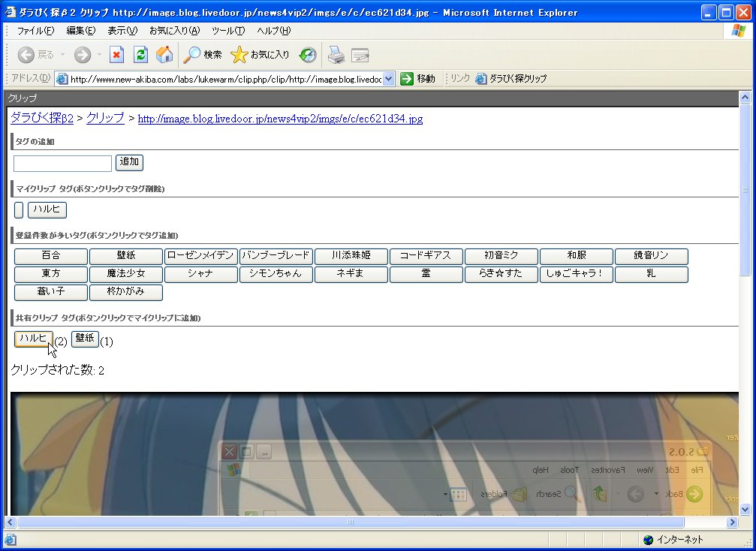The image size is (756, 551).
Task: Open the ec621d34.jpg image URL link
Action: pos(280,119)
